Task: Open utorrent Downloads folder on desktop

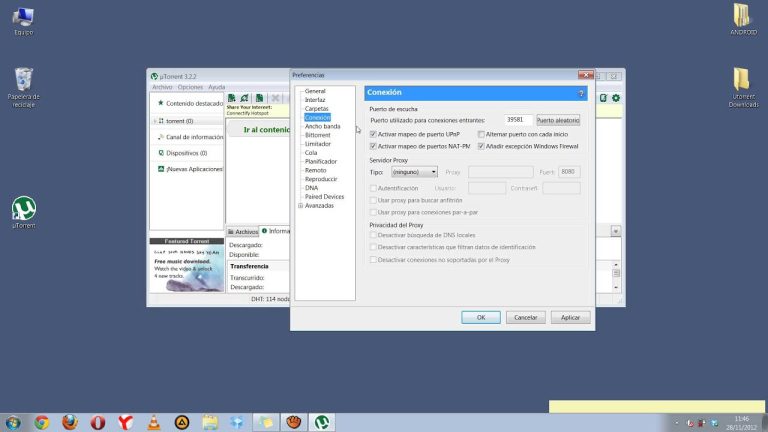Action: click(743, 87)
